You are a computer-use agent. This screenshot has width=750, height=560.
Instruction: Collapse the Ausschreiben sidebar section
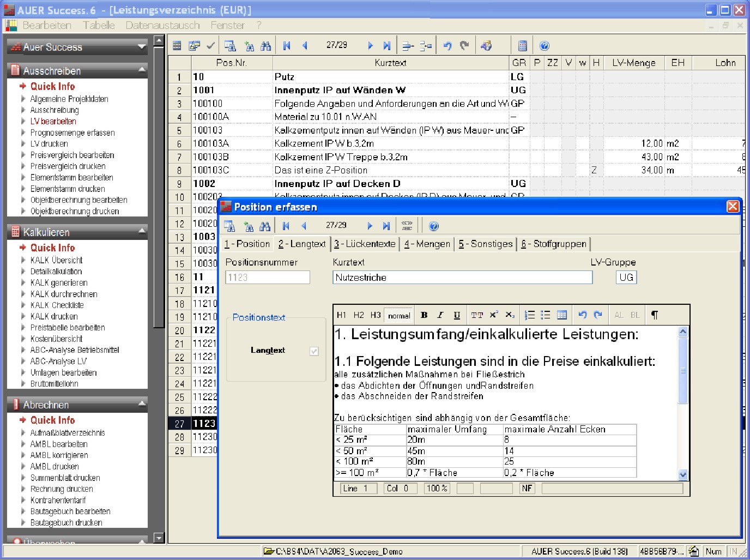[142, 70]
